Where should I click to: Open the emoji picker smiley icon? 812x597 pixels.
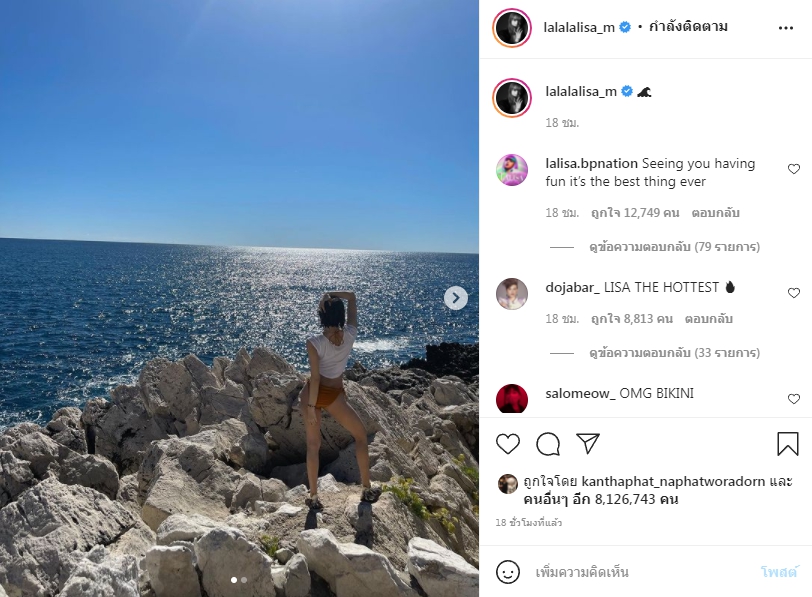click(508, 572)
